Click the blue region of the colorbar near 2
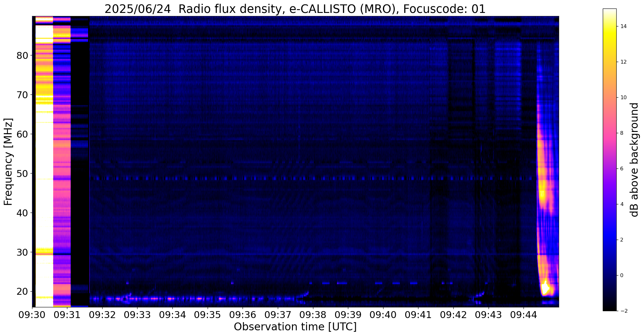The width and height of the screenshot is (644, 336). point(609,240)
